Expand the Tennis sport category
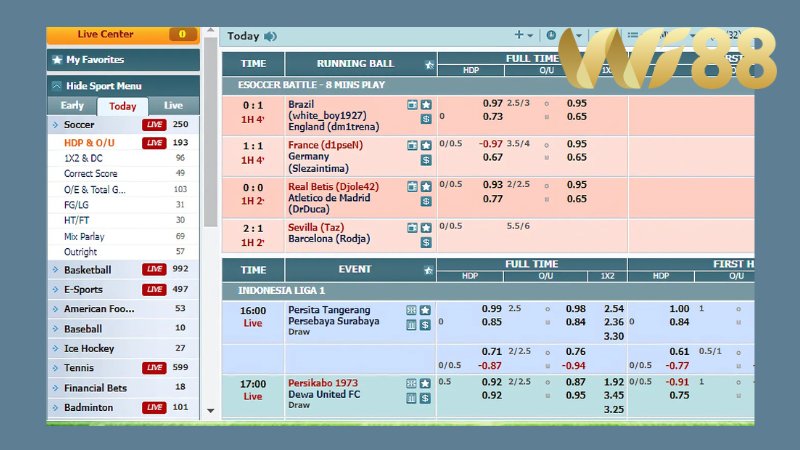Screen dimensions: 800x450 point(80,368)
